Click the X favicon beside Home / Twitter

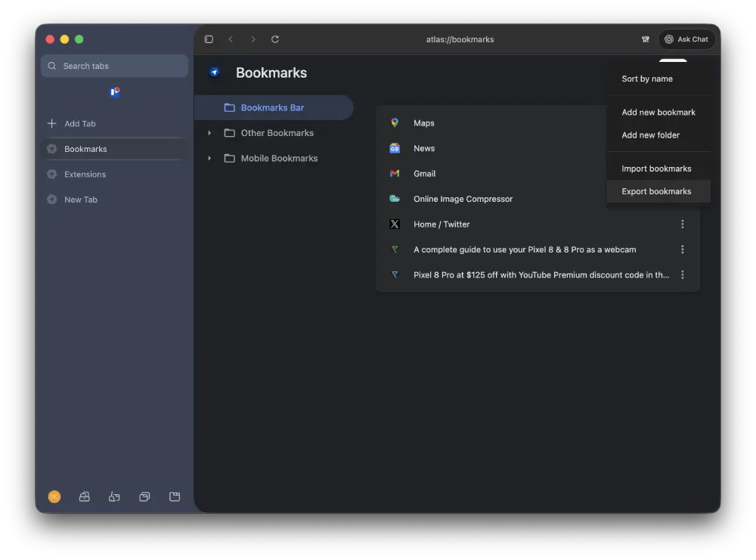click(395, 224)
